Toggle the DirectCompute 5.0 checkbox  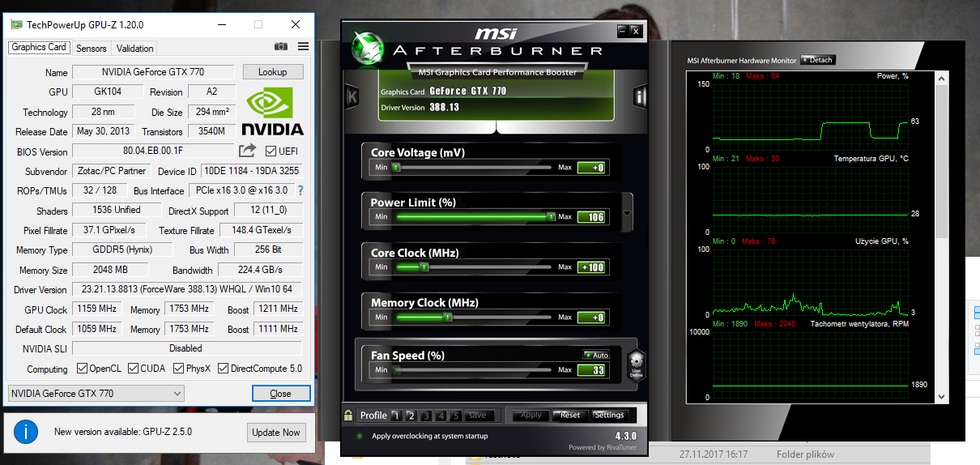pyautogui.click(x=223, y=369)
